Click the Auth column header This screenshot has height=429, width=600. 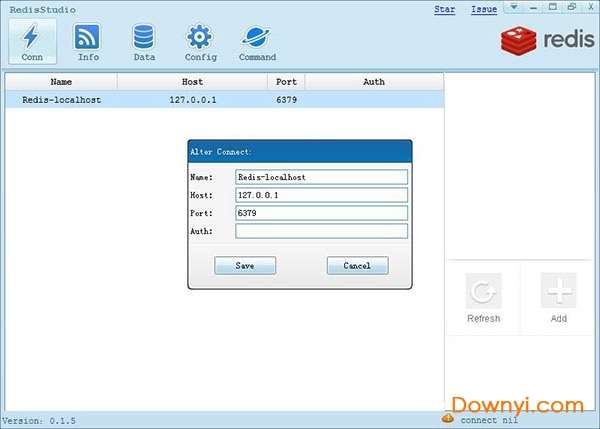coord(374,82)
